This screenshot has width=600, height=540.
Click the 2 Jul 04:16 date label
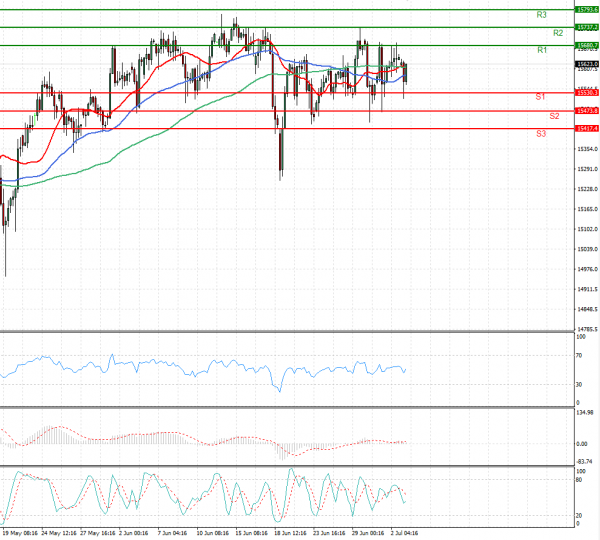coord(404,533)
